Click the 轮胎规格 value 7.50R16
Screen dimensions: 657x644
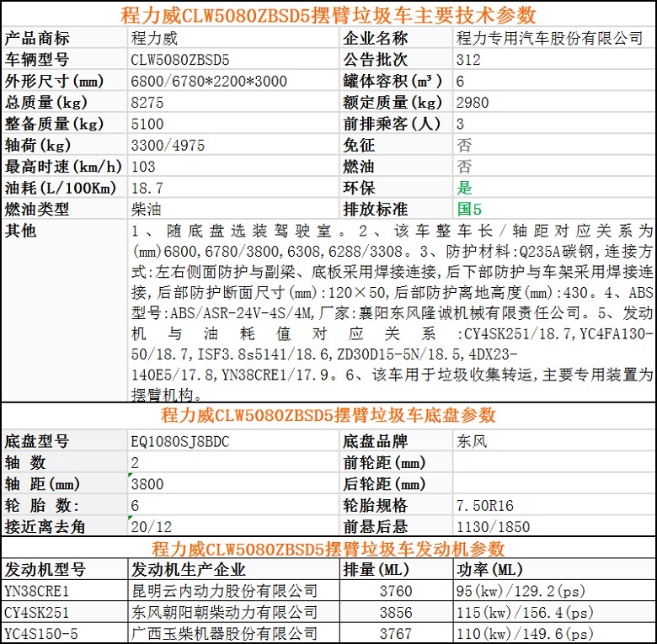pyautogui.click(x=484, y=505)
